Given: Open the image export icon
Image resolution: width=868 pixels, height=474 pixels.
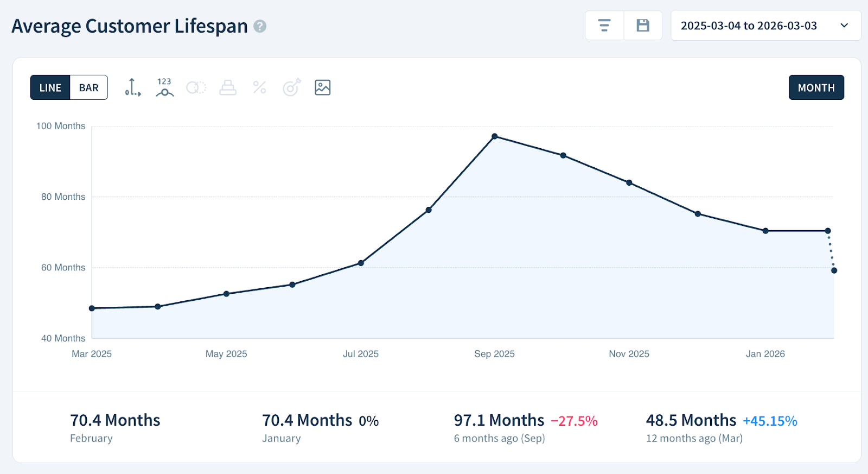Looking at the screenshot, I should (322, 87).
